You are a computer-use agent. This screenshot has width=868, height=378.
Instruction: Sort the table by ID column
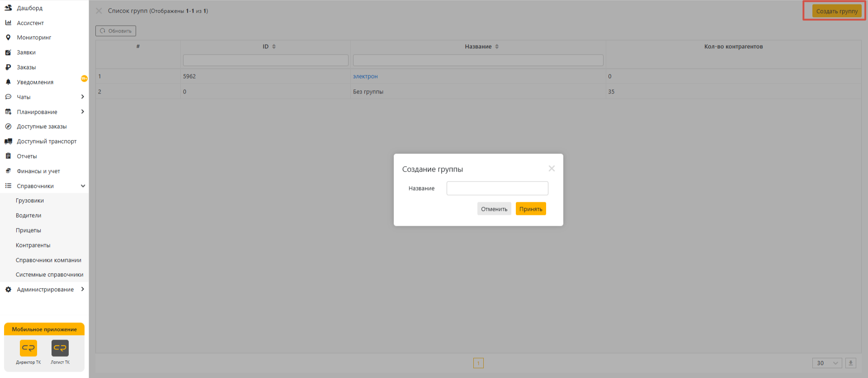[274, 47]
